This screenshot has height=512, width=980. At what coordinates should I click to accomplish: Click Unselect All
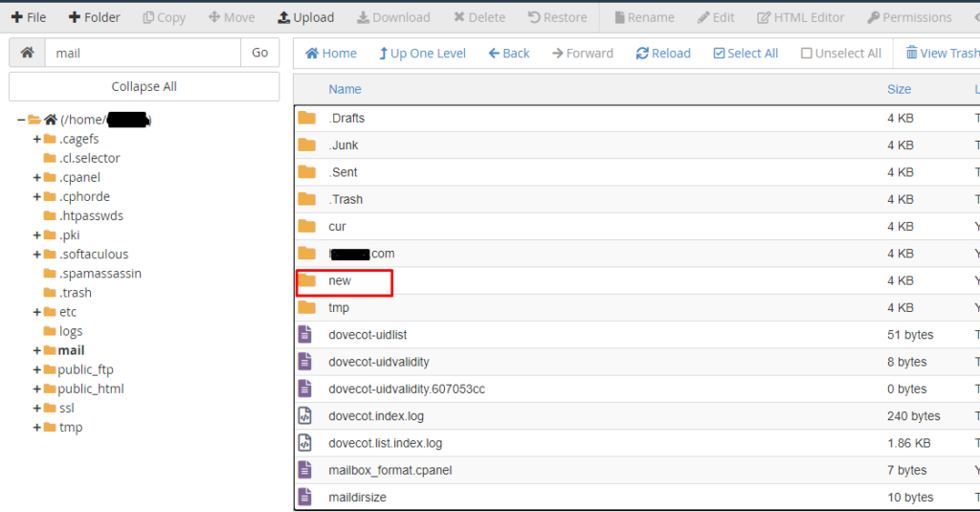click(841, 54)
